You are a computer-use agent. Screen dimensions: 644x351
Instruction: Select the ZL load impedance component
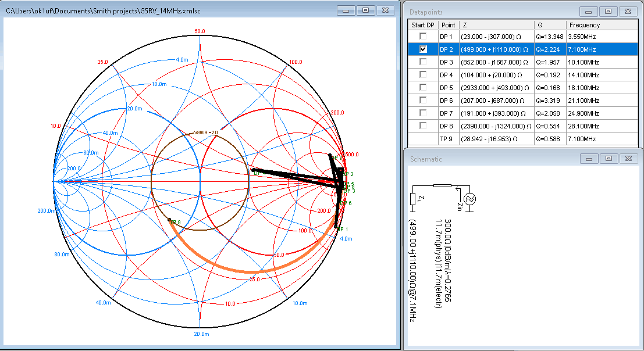pyautogui.click(x=413, y=199)
